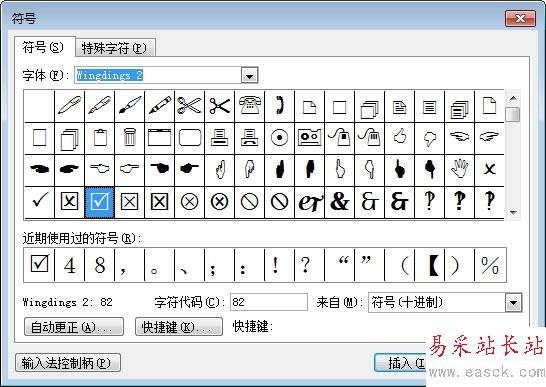
Task: Select the italic 'er' ligature symbol
Action: click(x=310, y=202)
